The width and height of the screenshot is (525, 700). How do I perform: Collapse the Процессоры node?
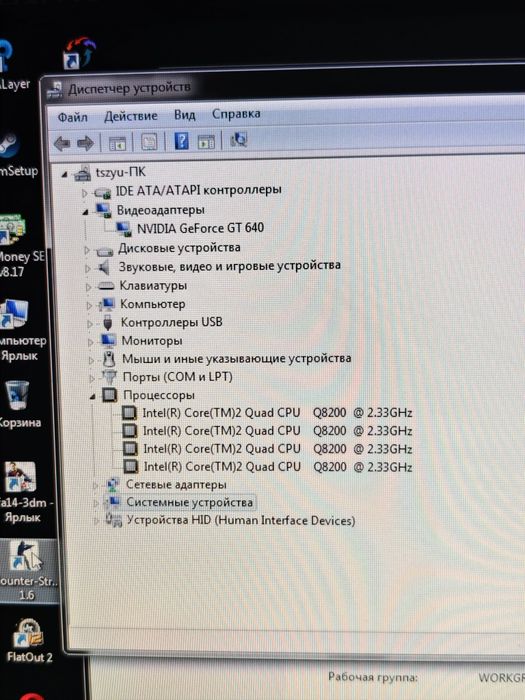(92, 396)
